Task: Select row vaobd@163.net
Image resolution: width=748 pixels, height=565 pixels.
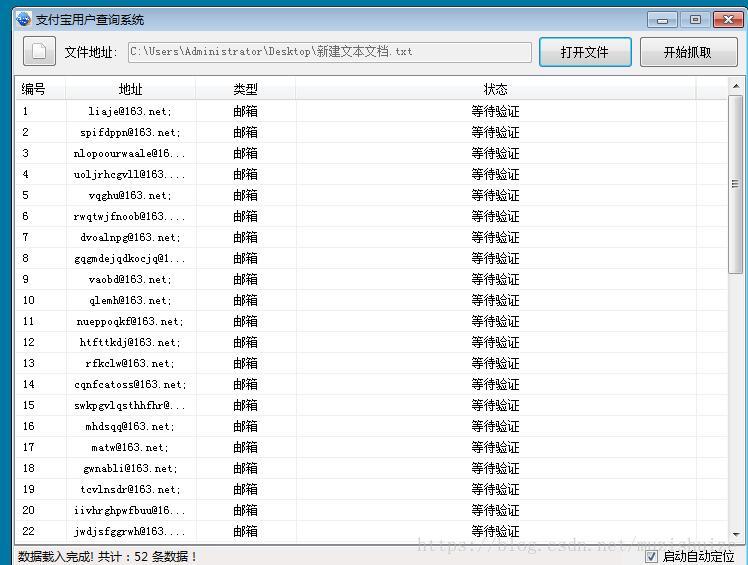Action: pos(372,279)
